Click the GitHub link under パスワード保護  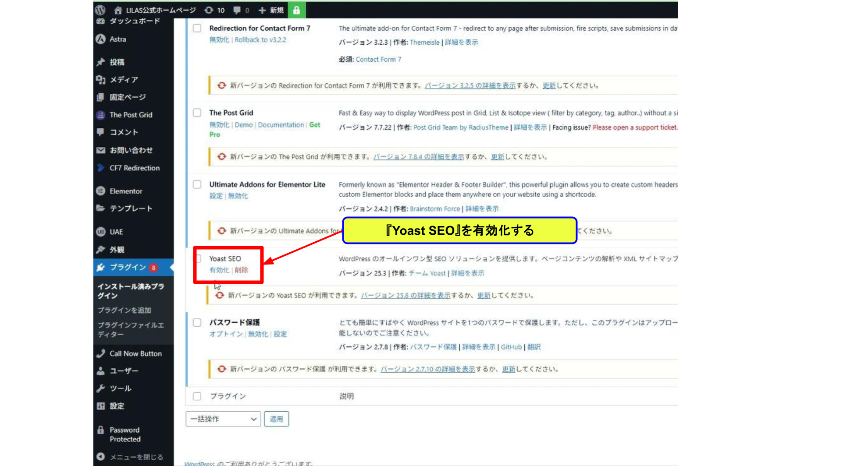[x=511, y=347]
